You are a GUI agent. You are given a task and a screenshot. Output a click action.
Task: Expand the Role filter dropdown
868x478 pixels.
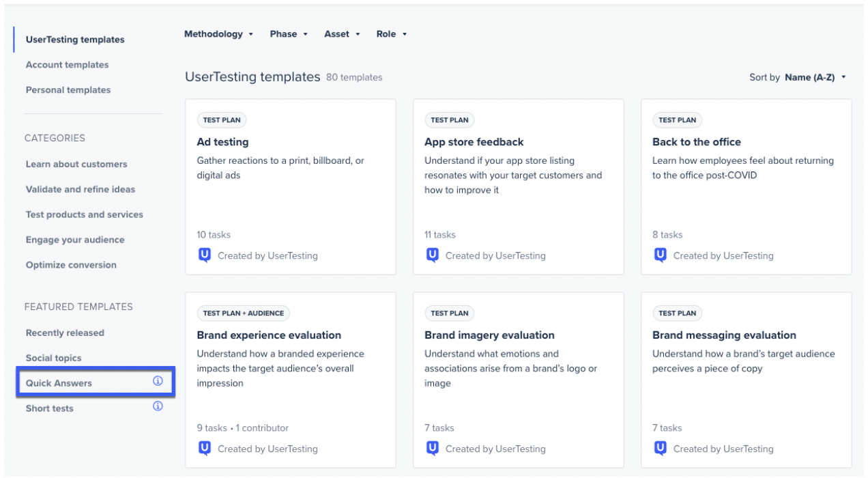point(391,34)
